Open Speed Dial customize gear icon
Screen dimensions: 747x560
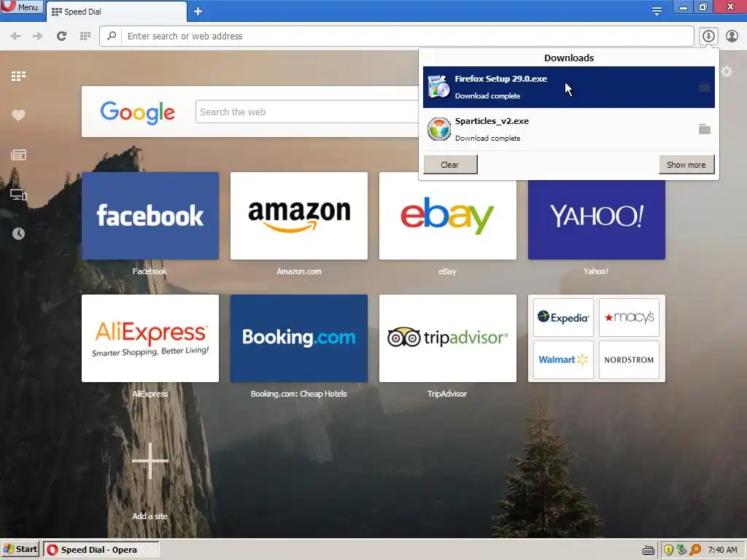pos(726,72)
